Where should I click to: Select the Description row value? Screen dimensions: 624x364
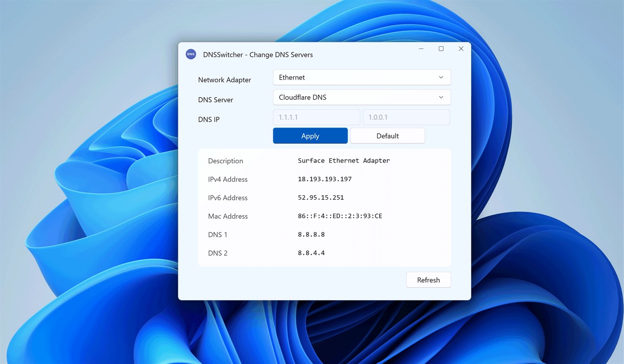click(344, 160)
